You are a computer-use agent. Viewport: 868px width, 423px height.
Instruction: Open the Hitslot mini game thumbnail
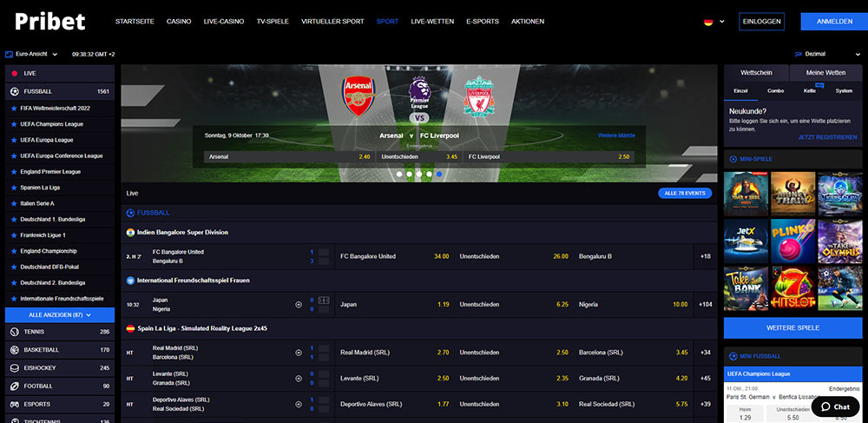coord(792,288)
